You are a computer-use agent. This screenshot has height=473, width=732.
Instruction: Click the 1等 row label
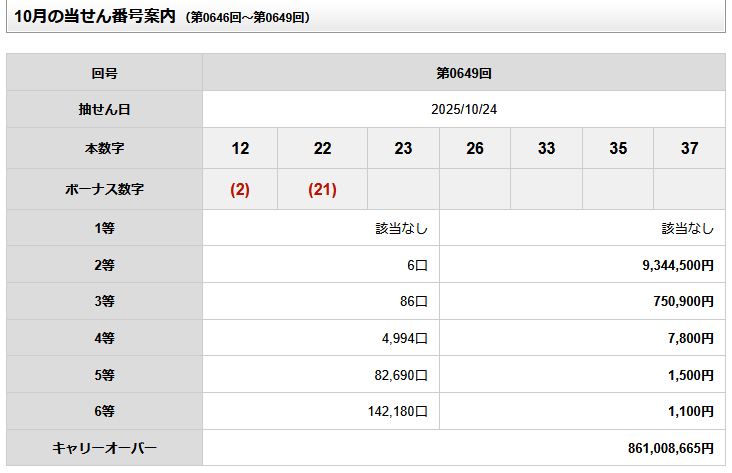104,228
